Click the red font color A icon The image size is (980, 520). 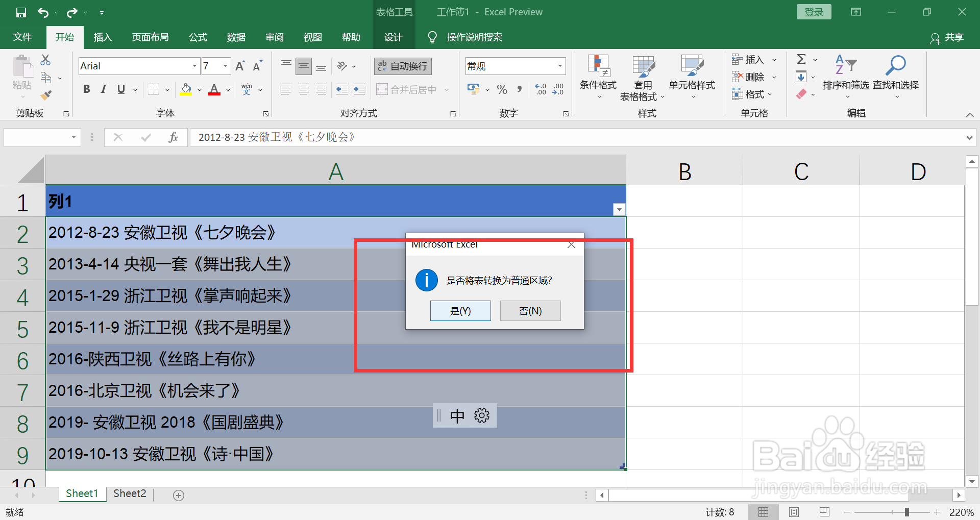click(214, 90)
